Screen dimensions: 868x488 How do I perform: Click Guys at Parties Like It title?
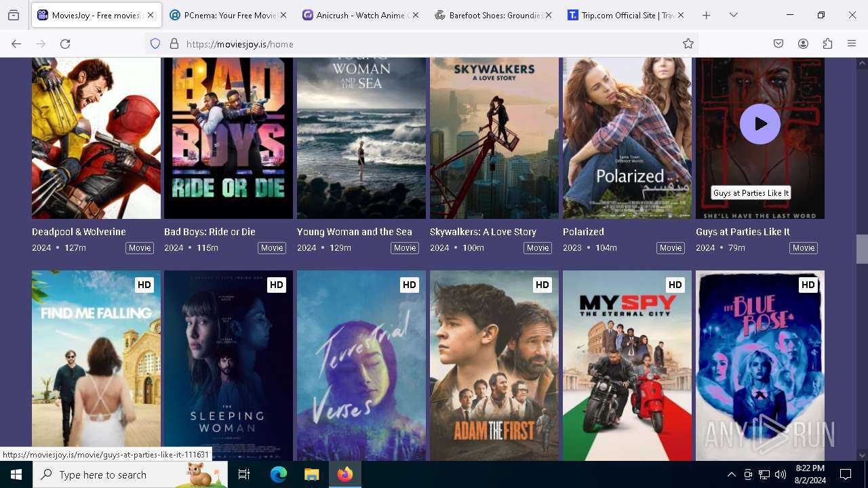click(x=743, y=232)
